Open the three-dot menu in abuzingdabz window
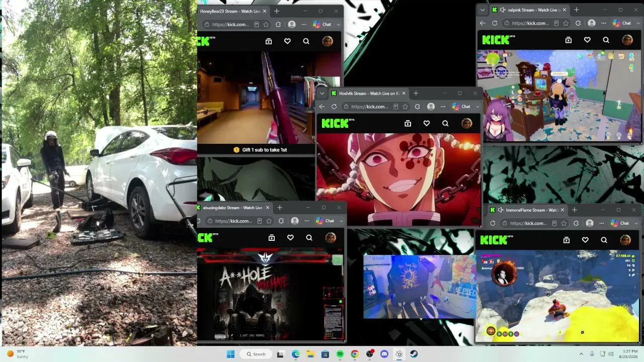This screenshot has width=644, height=362. click(307, 221)
